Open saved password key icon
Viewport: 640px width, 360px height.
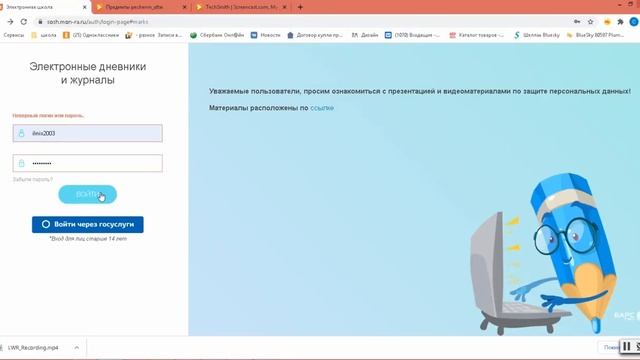coord(577,22)
